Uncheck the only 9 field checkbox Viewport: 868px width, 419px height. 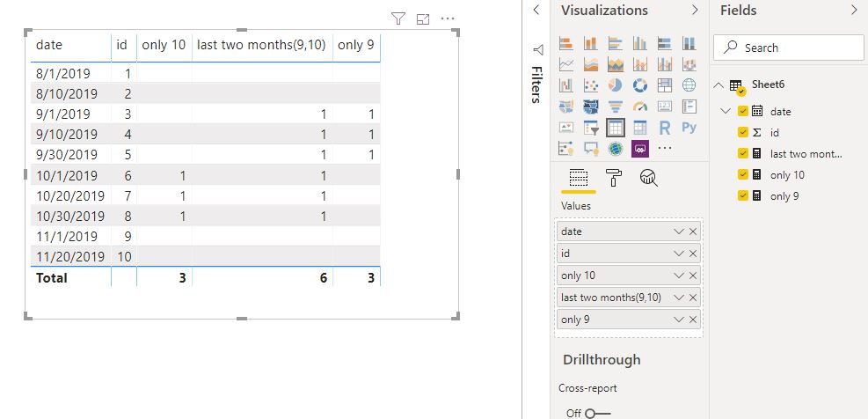(x=743, y=195)
